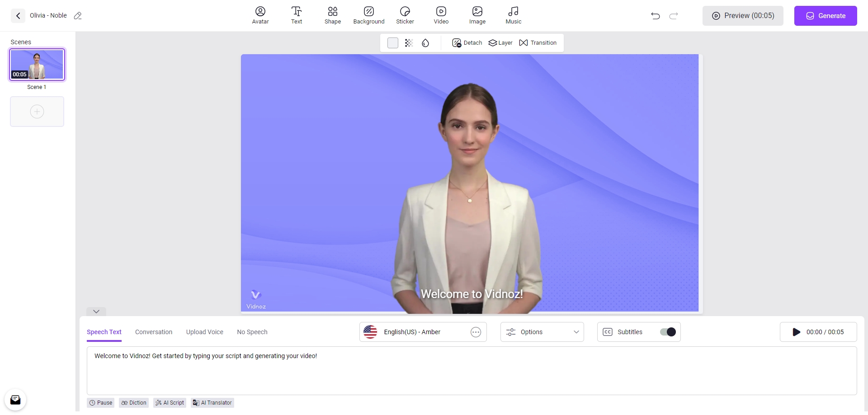
Task: Play the speech audio preview
Action: (797, 332)
